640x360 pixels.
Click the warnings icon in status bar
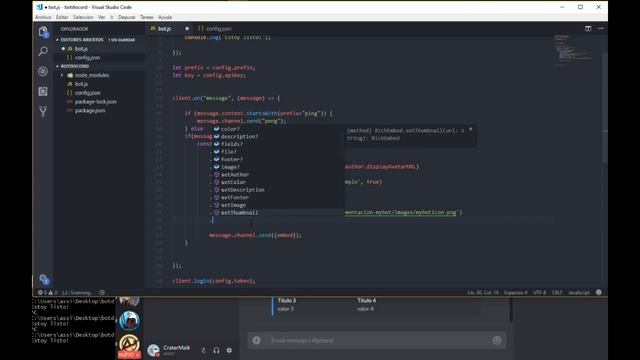point(51,292)
